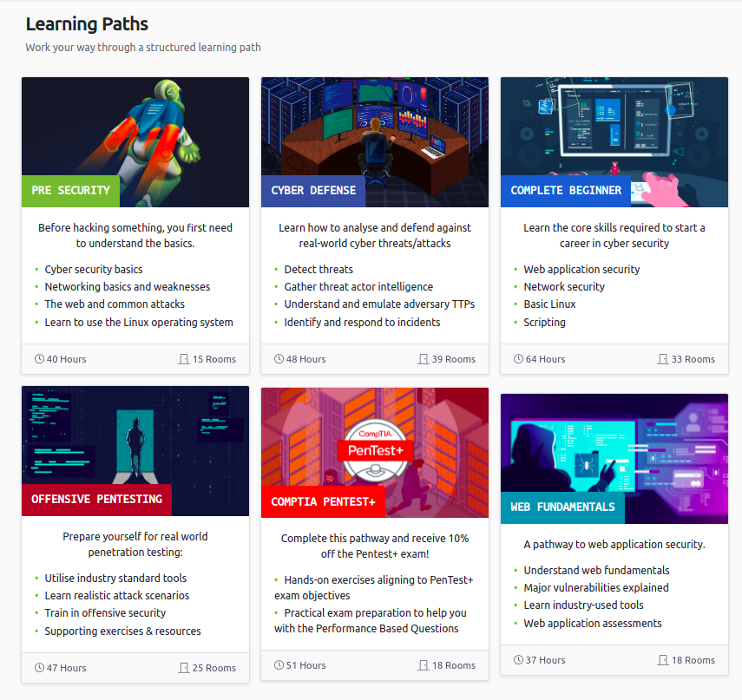This screenshot has width=742, height=700.
Task: Click the door icon in CompTIA Pentest+ card footer
Action: click(423, 665)
